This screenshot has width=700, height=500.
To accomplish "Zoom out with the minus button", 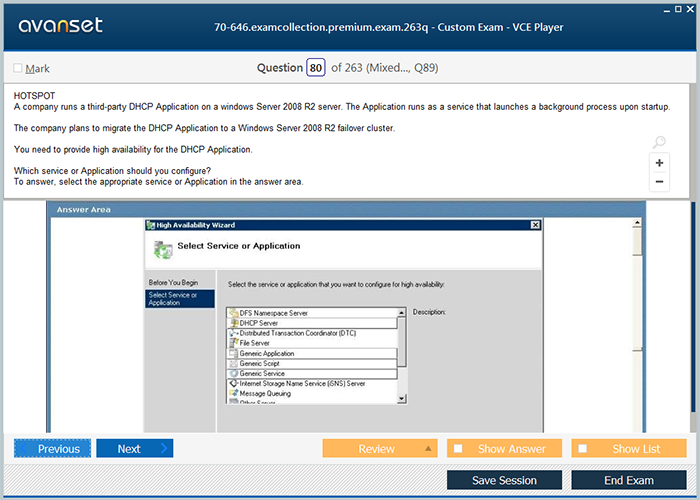I will click(x=659, y=182).
